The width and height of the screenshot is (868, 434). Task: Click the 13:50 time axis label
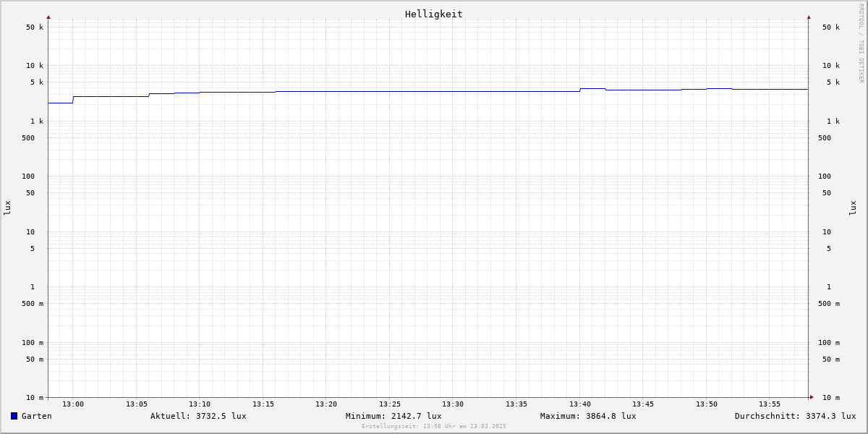[x=707, y=404]
